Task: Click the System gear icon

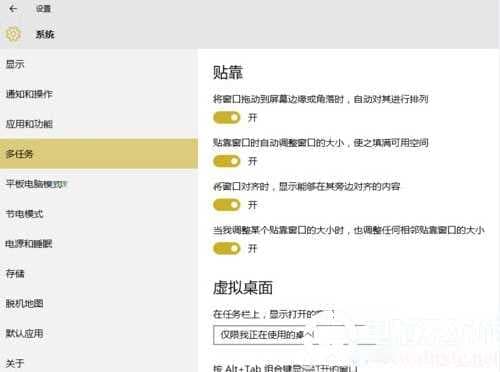Action: (14, 34)
